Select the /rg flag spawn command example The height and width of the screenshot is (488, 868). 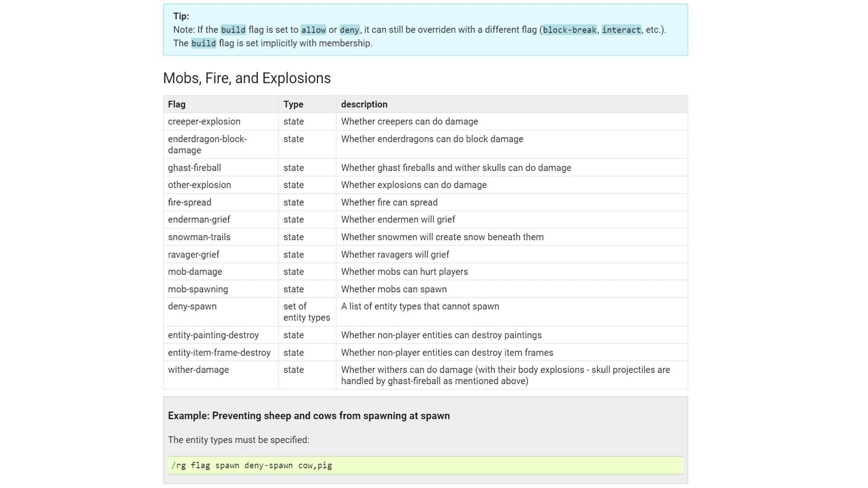pyautogui.click(x=251, y=465)
